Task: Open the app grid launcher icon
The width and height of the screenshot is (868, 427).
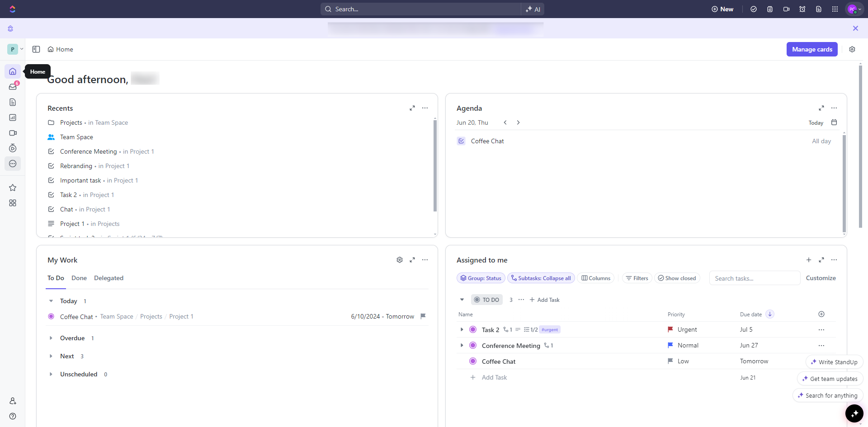Action: (835, 9)
